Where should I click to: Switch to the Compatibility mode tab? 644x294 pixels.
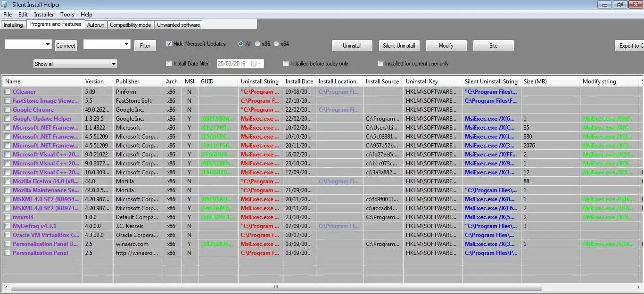coord(131,25)
